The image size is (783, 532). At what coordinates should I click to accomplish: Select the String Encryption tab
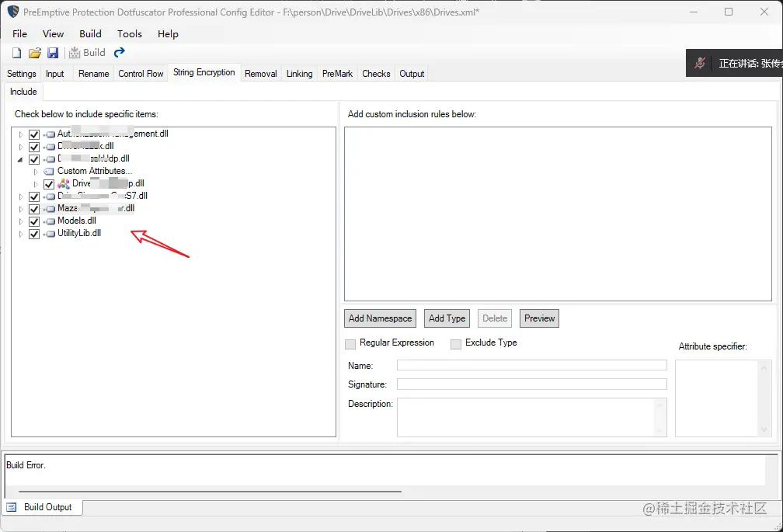(204, 72)
